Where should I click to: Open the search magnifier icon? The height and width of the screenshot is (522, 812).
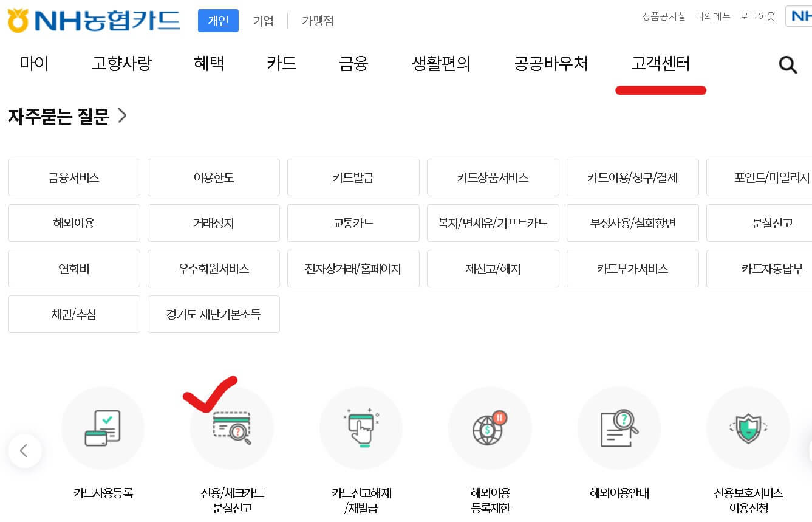point(788,65)
